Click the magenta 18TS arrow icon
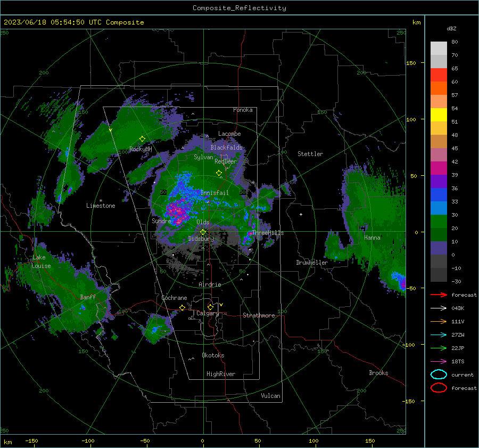Image resolution: width=479 pixels, height=448 pixels. [439, 362]
